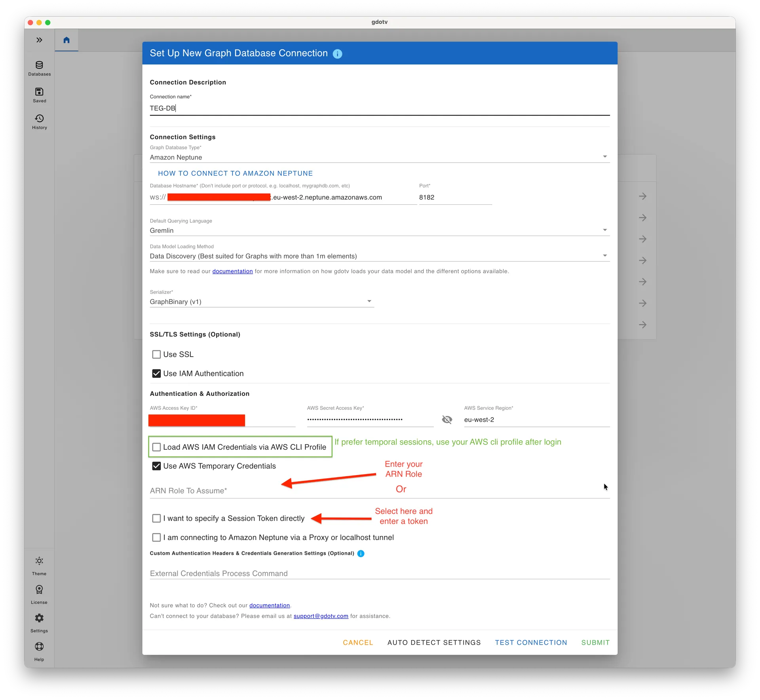The image size is (760, 700).
Task: Open the Databases sidebar section
Action: point(39,68)
